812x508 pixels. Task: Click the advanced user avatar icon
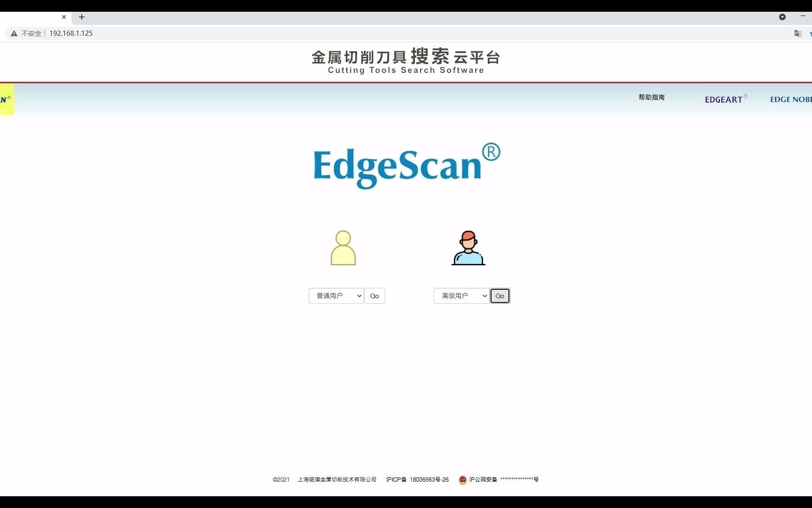(468, 248)
